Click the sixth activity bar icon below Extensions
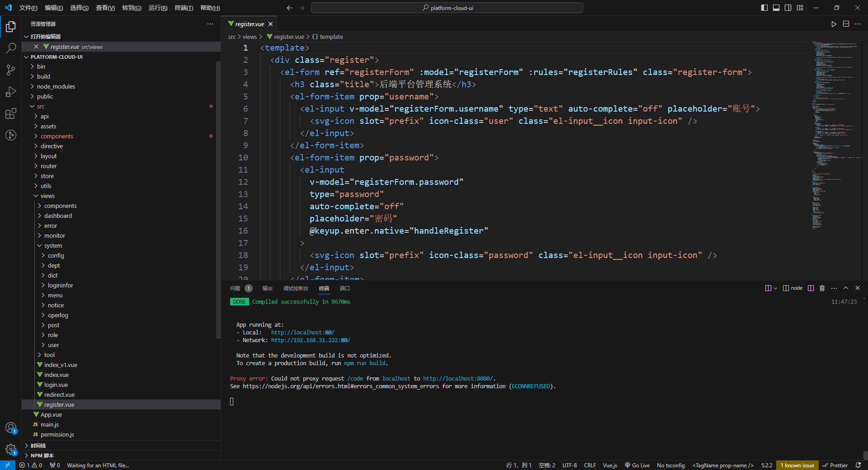 tap(11, 135)
